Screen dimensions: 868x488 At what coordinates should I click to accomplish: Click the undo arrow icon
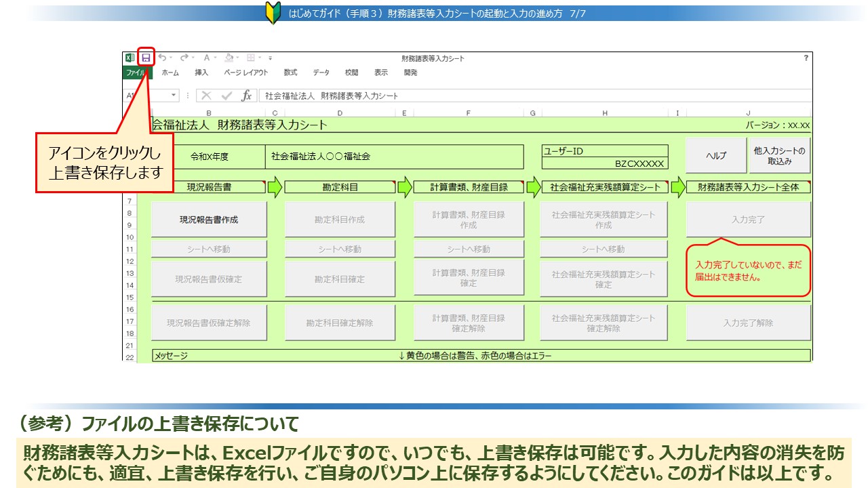(162, 58)
